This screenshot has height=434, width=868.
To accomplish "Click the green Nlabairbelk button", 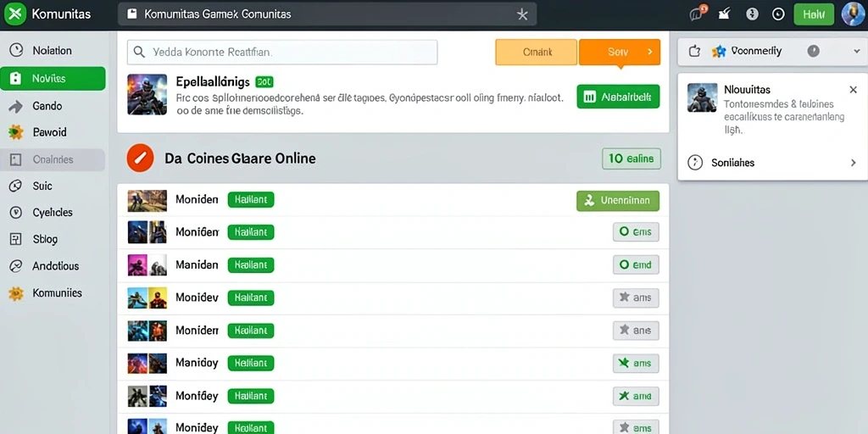I will (618, 97).
